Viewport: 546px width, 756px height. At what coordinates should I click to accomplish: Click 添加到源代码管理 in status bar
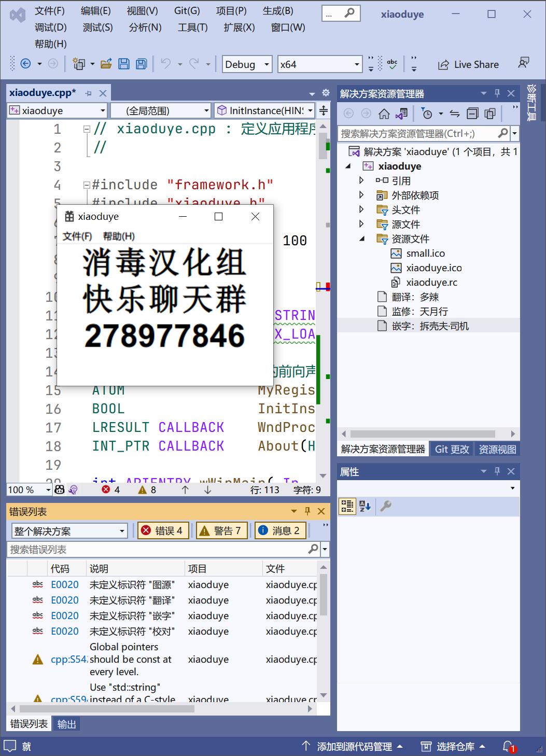tap(354, 747)
